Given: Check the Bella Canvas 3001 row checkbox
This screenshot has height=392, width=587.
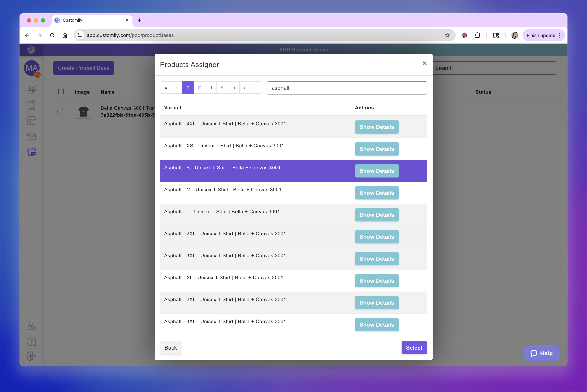Looking at the screenshot, I should click(60, 111).
